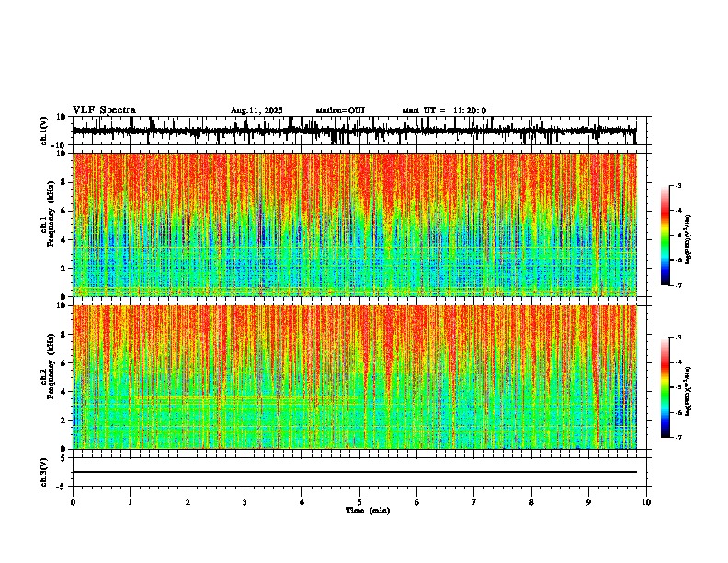Click the "station=OUJ" header label
This screenshot has width=728, height=563.
coord(340,110)
